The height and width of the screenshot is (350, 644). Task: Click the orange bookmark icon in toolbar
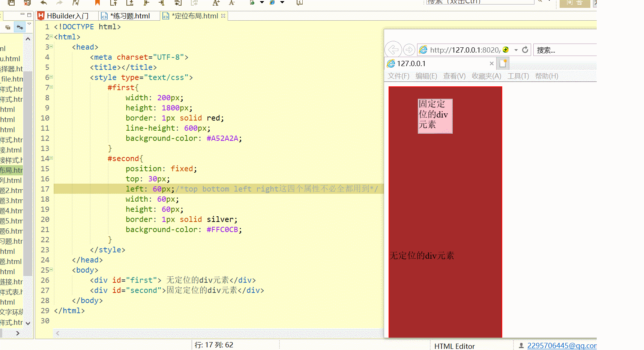tap(98, 3)
